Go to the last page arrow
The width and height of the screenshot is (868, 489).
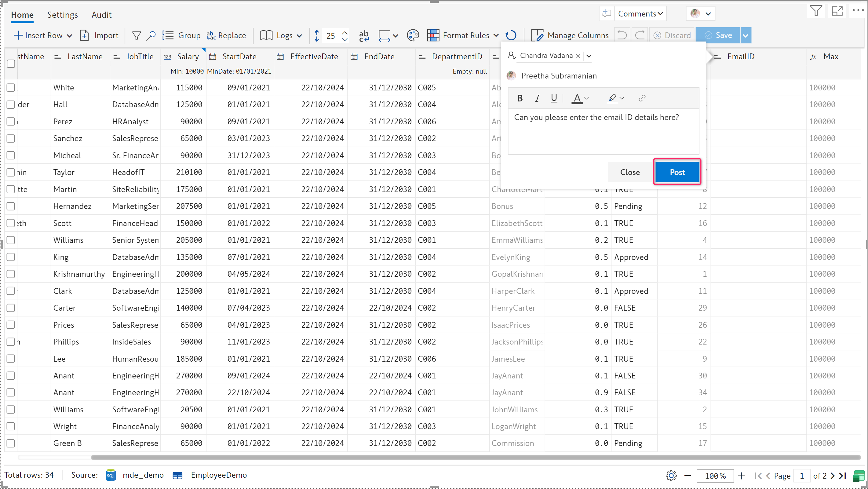point(843,476)
